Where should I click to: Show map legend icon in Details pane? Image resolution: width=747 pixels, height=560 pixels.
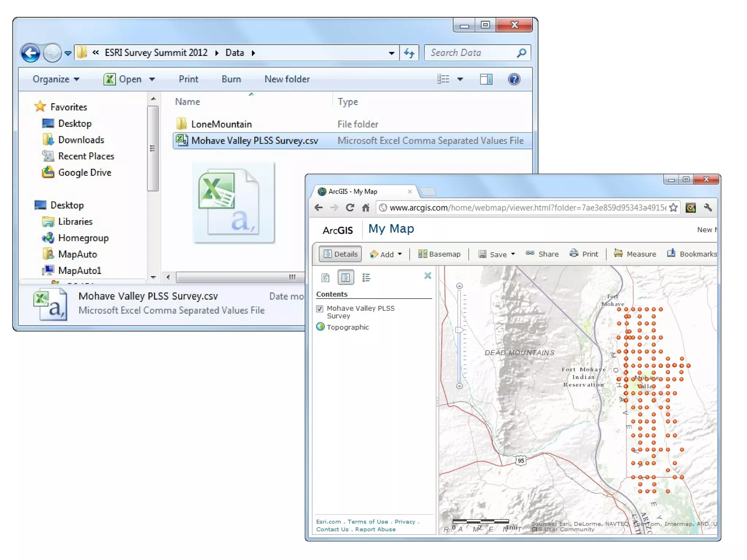[x=366, y=277]
